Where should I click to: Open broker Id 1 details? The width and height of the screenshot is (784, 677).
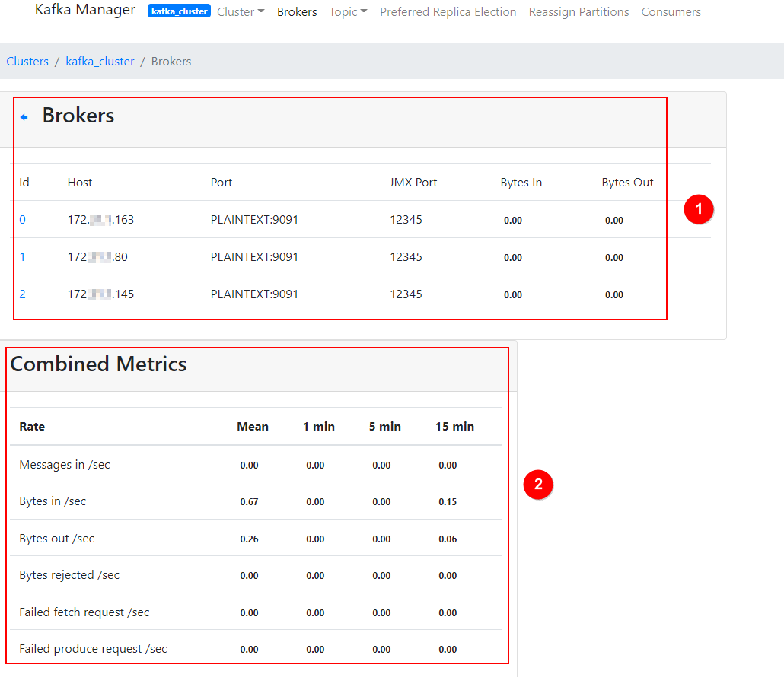click(22, 257)
